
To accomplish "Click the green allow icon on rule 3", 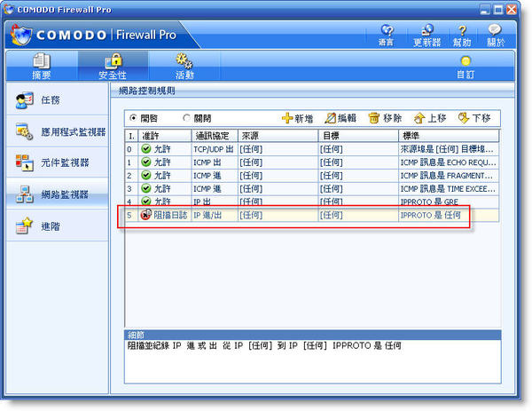I will [x=146, y=188].
